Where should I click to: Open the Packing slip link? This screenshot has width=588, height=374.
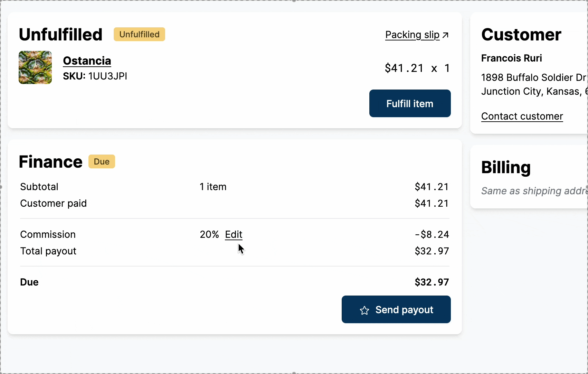click(412, 35)
